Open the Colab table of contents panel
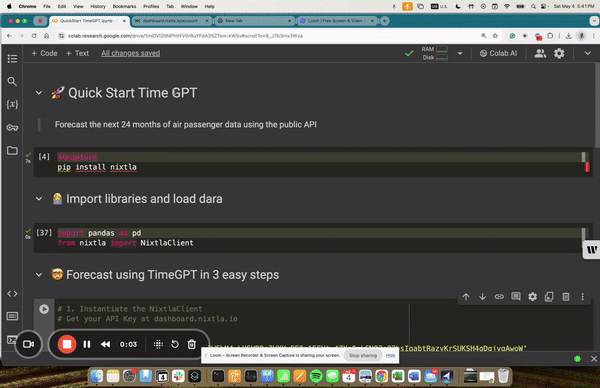Viewport: 600px width, 388px height. pyautogui.click(x=12, y=59)
